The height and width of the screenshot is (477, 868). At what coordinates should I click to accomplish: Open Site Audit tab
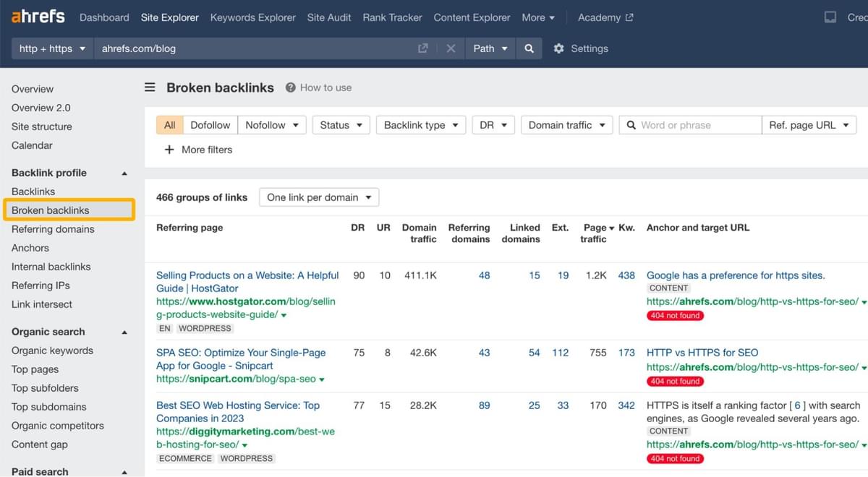point(329,17)
